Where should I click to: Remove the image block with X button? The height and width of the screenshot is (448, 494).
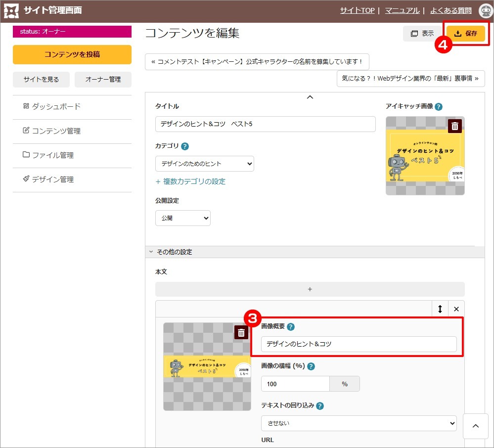click(456, 309)
